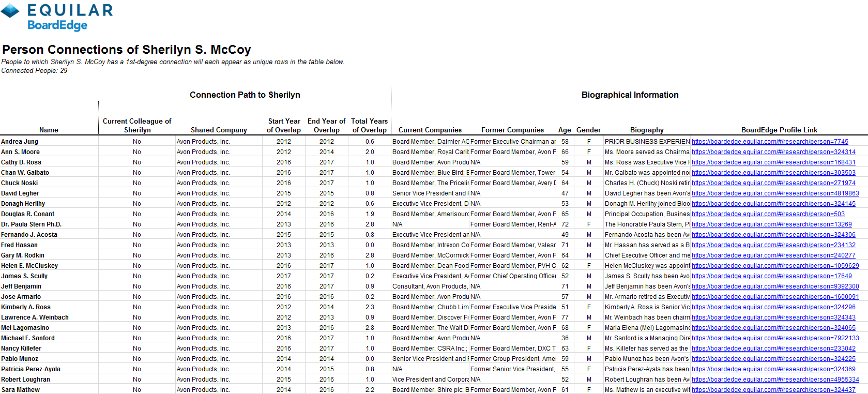This screenshot has height=394, width=868.
Task: Follow Robert Loughran's profile link
Action: 775,380
